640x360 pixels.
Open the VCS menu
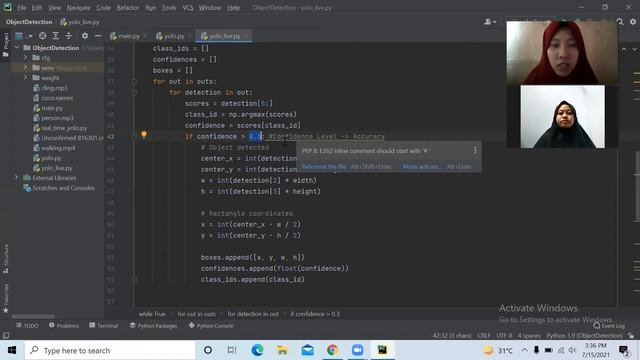[188, 8]
